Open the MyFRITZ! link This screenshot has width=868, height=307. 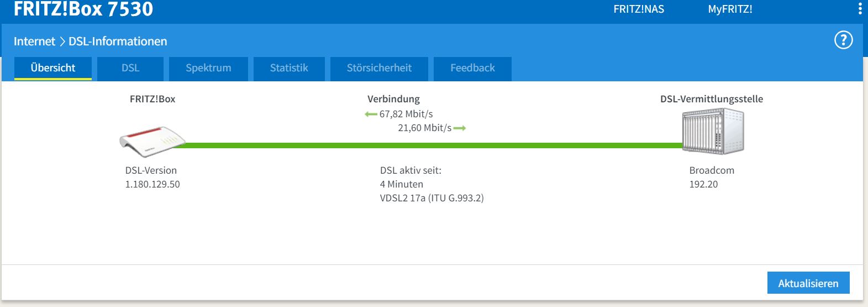click(730, 9)
